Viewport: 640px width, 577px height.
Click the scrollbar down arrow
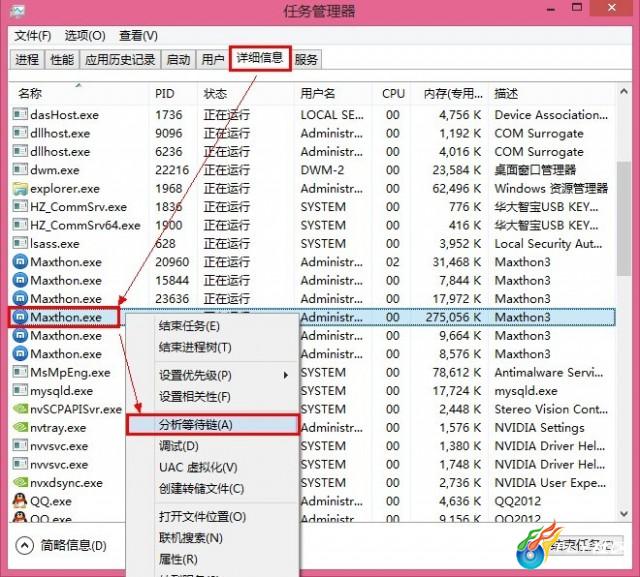click(x=624, y=513)
